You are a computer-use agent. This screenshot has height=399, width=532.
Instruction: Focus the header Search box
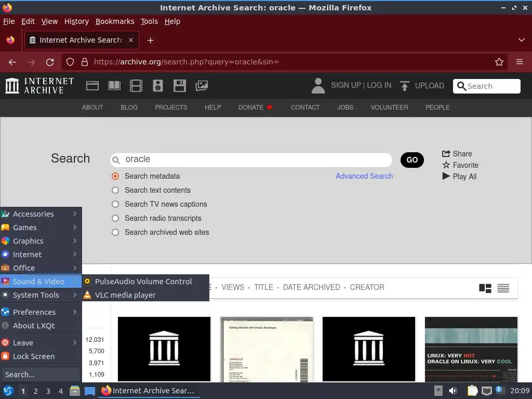[486, 86]
